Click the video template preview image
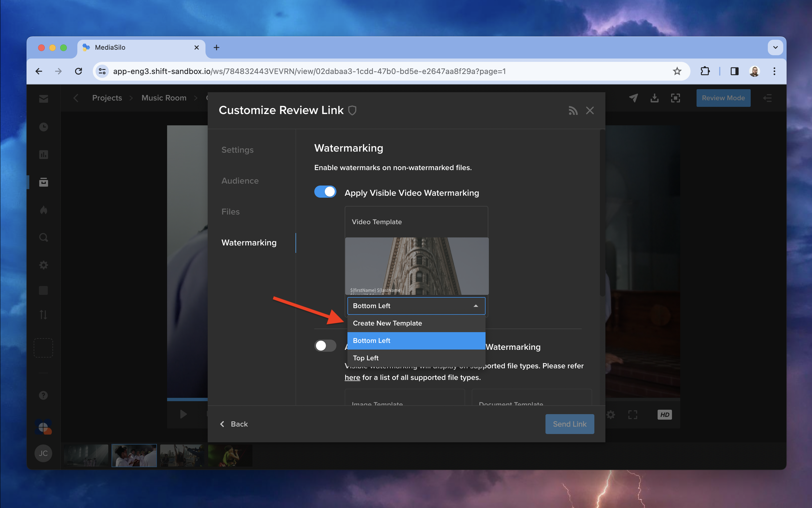Screen dimensions: 812x508 point(417,266)
